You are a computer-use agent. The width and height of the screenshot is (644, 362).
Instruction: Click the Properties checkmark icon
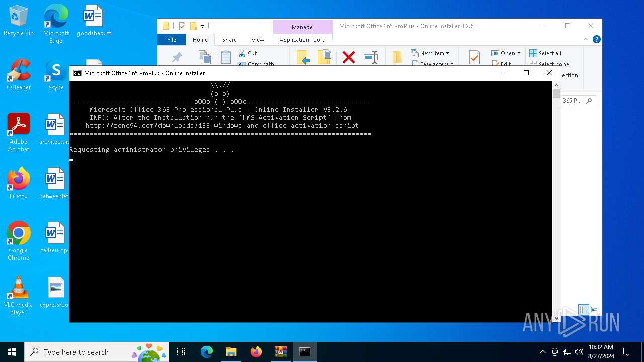474,58
